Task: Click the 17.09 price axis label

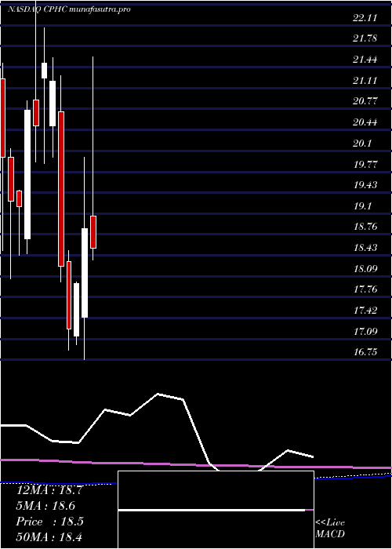Action: point(365,331)
